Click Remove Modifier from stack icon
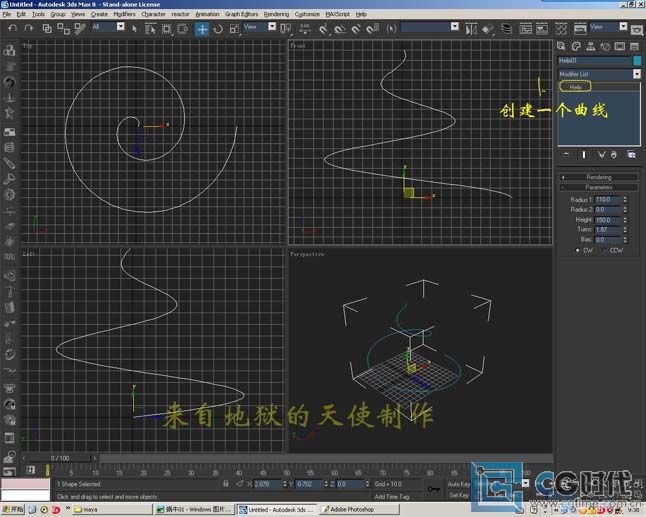 click(614, 154)
